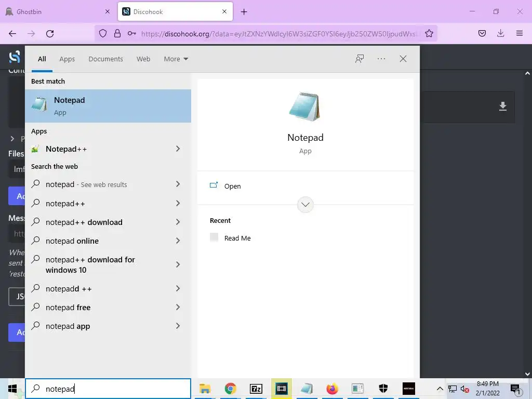Click the site security padlock icon

[x=117, y=33]
